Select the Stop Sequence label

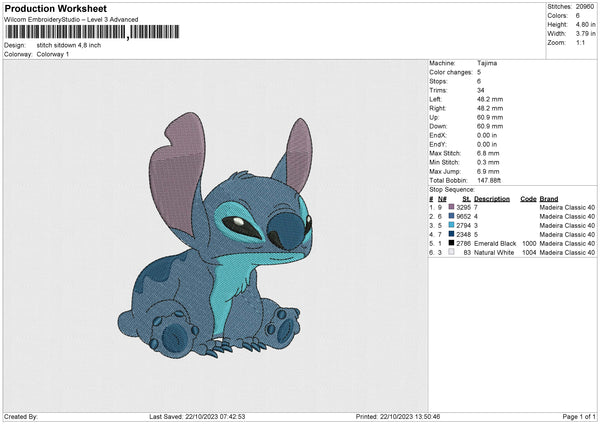click(x=452, y=187)
